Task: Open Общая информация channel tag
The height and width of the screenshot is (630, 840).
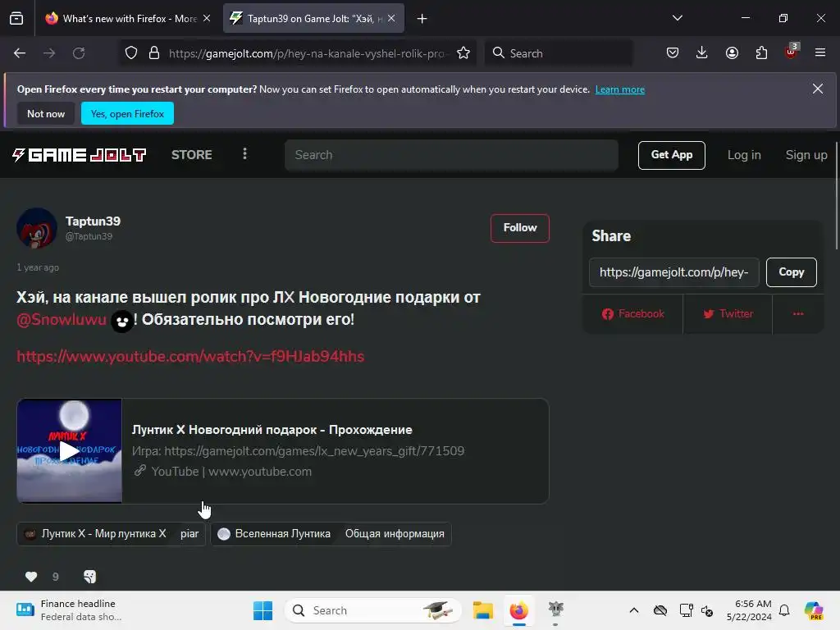Action: coord(395,533)
